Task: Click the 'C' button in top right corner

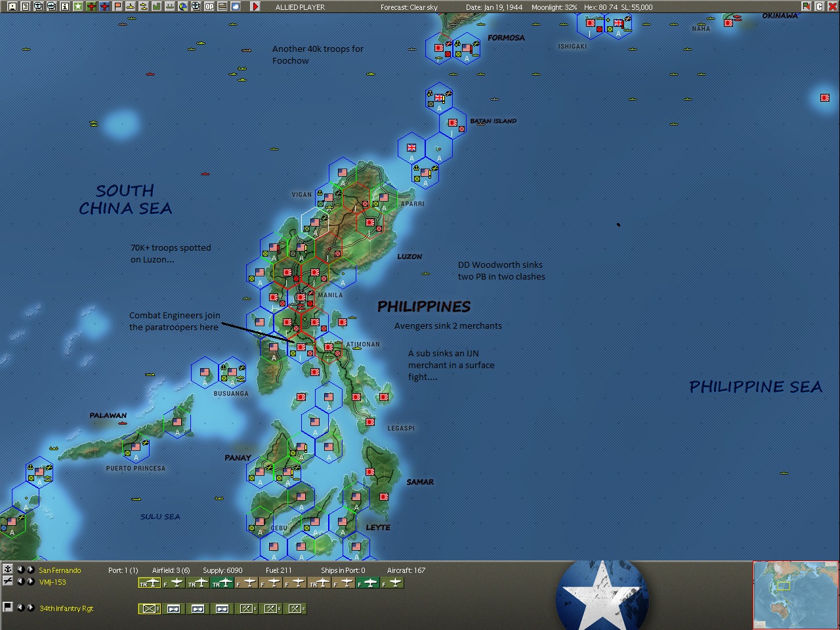Action: pyautogui.click(x=820, y=7)
